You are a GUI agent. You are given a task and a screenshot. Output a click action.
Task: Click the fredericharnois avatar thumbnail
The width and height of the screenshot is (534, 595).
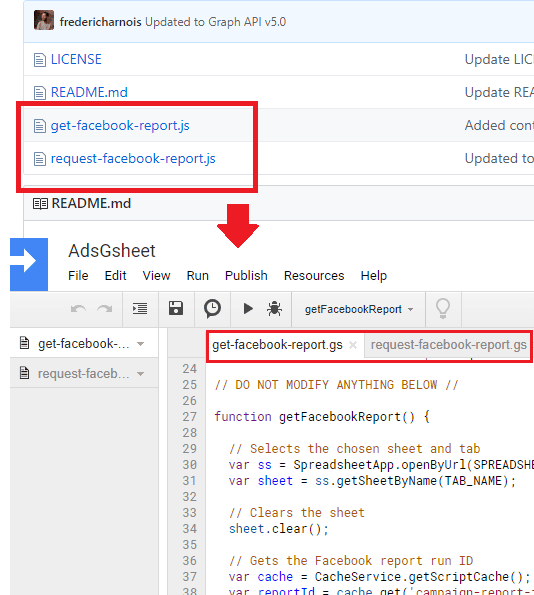(44, 20)
